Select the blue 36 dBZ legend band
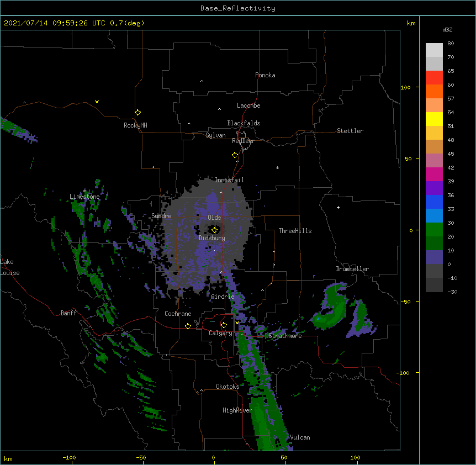 (x=434, y=202)
